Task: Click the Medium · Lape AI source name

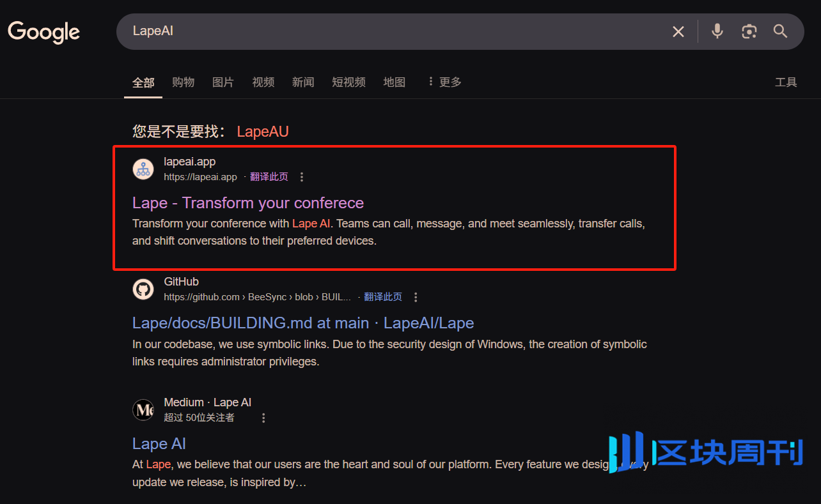Action: coord(208,402)
